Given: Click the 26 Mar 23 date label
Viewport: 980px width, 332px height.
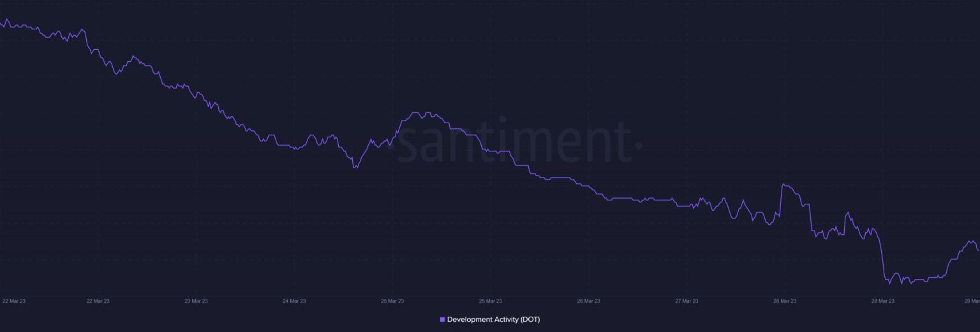Looking at the screenshot, I should [588, 301].
